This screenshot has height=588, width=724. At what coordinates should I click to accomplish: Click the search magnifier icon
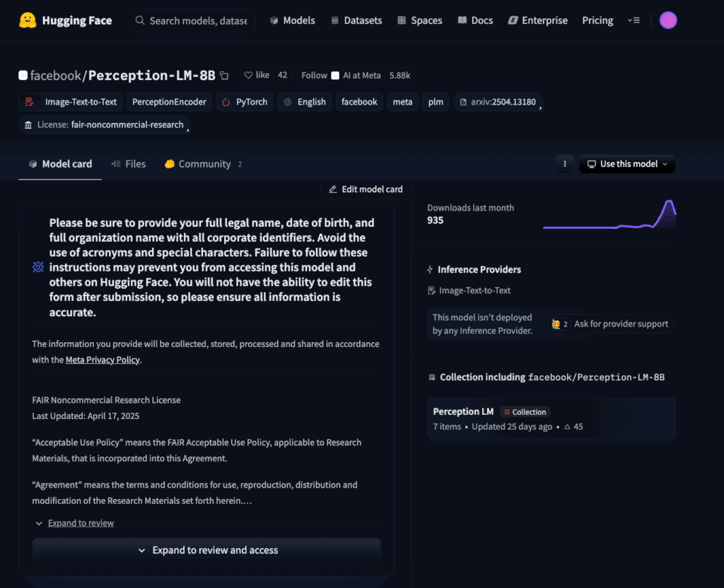(139, 20)
